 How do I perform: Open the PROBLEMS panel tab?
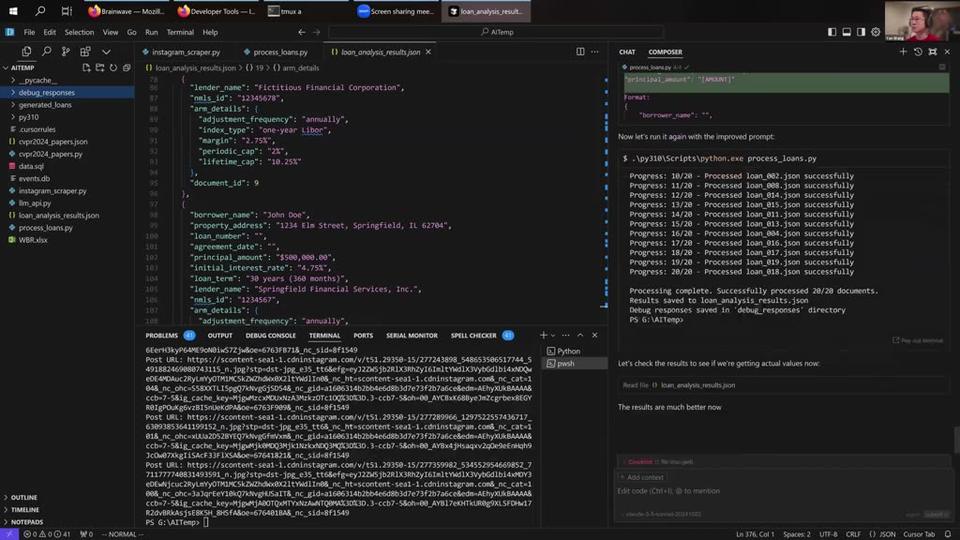(162, 336)
